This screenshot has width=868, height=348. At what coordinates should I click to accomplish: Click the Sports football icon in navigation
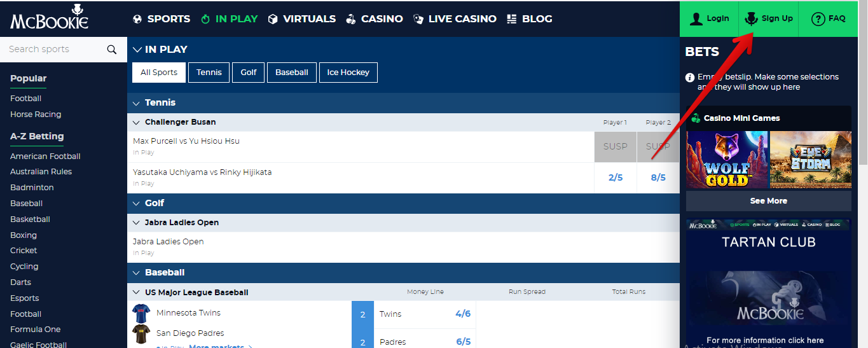(137, 19)
